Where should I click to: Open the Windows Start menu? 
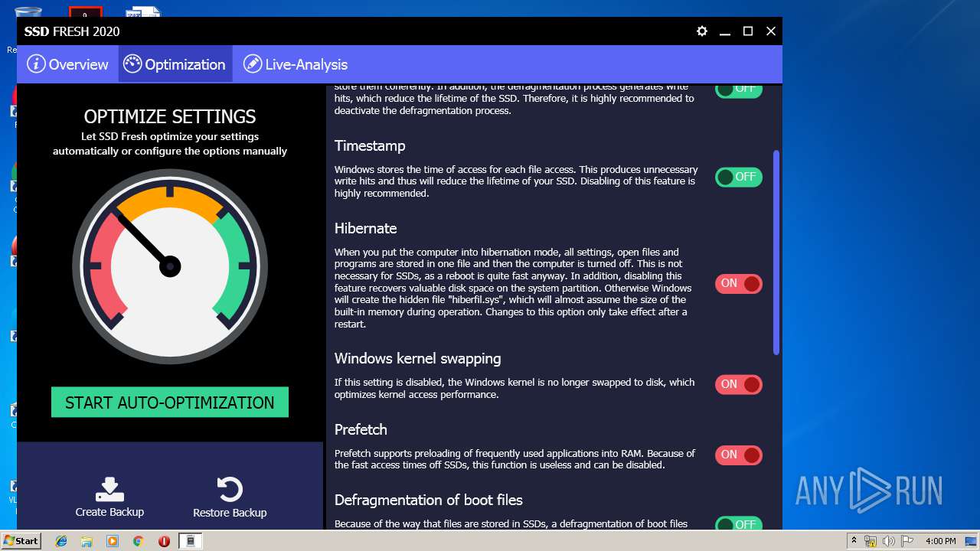pyautogui.click(x=21, y=541)
